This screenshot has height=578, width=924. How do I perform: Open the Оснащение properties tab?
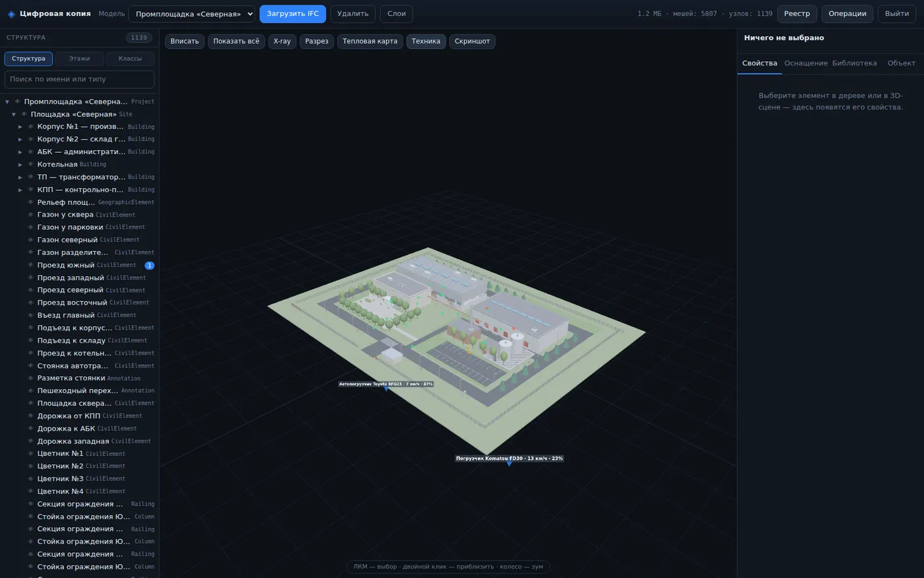pos(806,63)
